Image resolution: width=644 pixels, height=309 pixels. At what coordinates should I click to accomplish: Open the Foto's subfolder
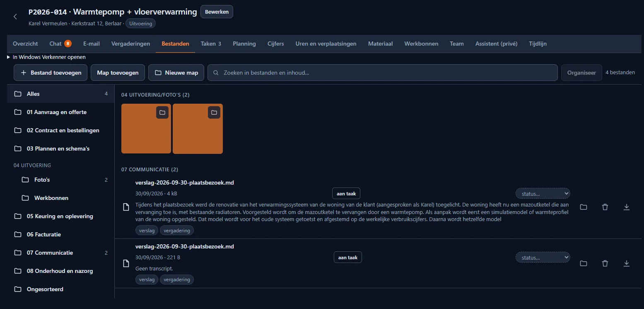tap(64, 180)
